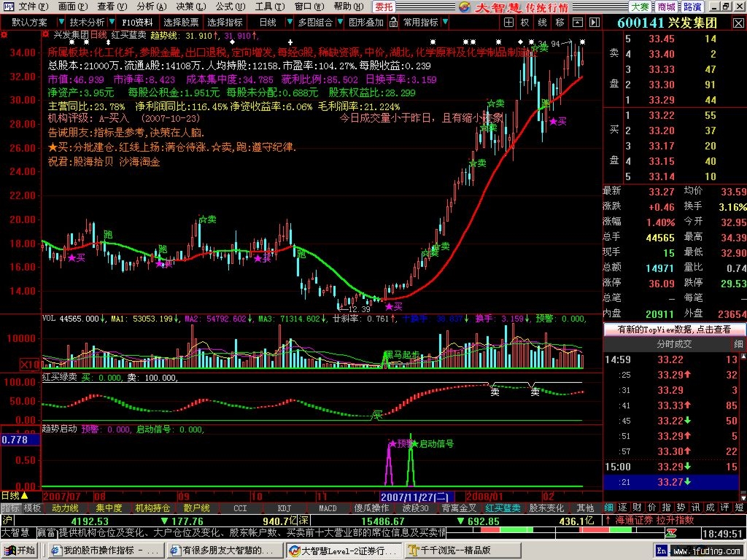Image resolution: width=747 pixels, height=560 pixels.
Task: Open 我的股市操作指标 taskbar window
Action: 105,551
